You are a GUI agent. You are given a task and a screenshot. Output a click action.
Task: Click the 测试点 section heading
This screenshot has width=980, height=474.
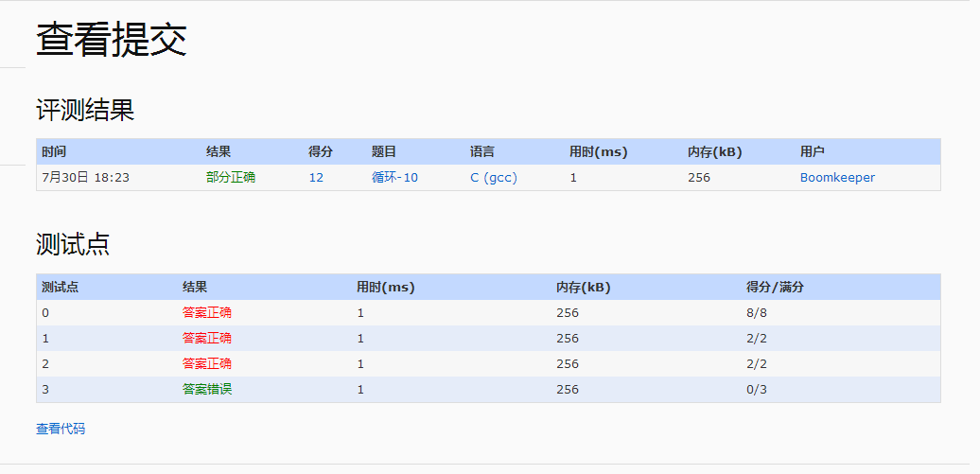73,244
